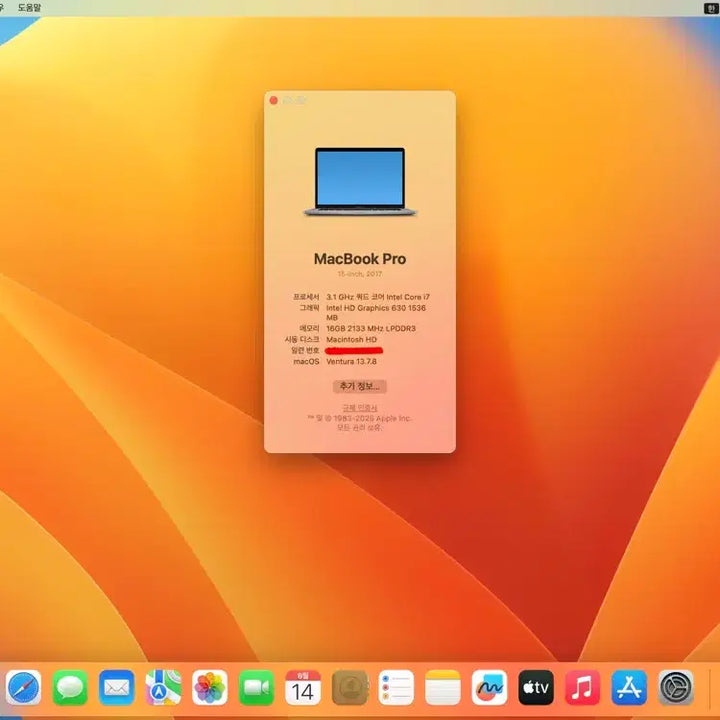Select the 15-inch, 2017 model text

coord(360,274)
